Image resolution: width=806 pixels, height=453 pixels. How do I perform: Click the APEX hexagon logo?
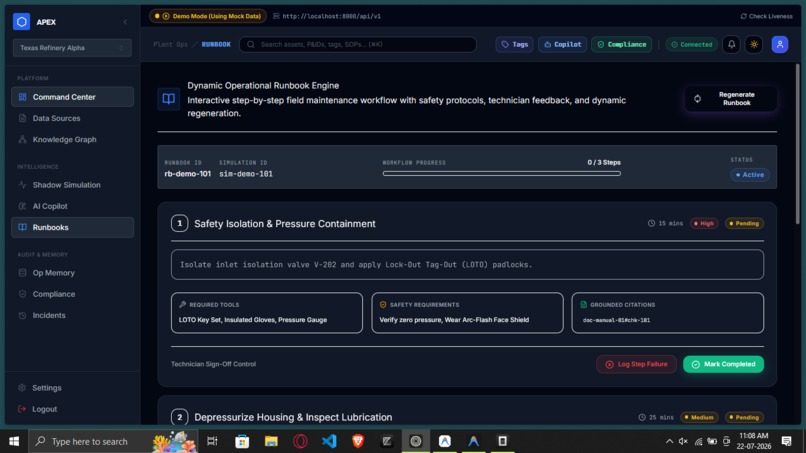tap(21, 22)
